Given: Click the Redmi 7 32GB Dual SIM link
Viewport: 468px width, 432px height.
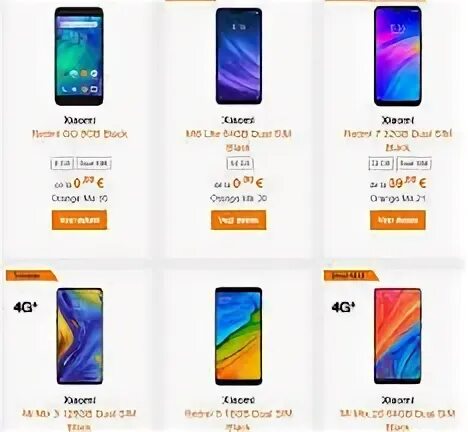Looking at the screenshot, I should (398, 140).
